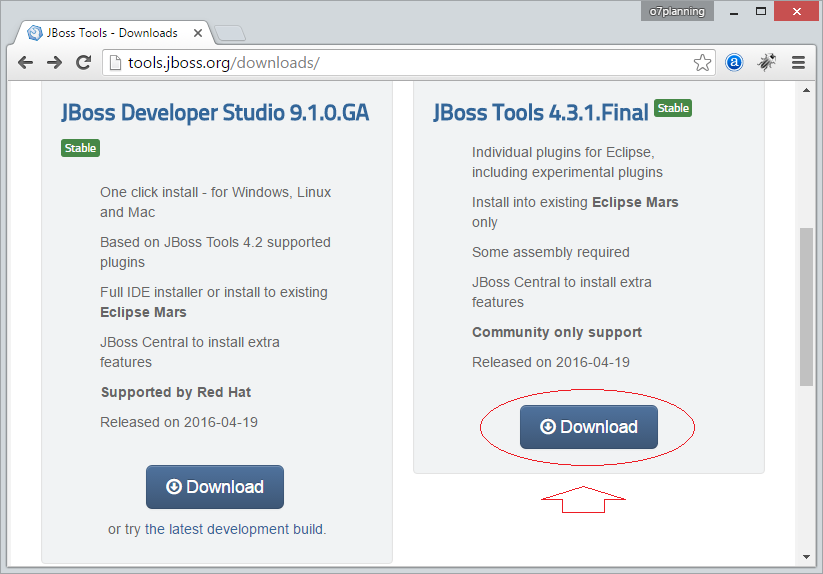Click the bug extension icon in toolbar
This screenshot has width=823, height=574.
coord(766,62)
